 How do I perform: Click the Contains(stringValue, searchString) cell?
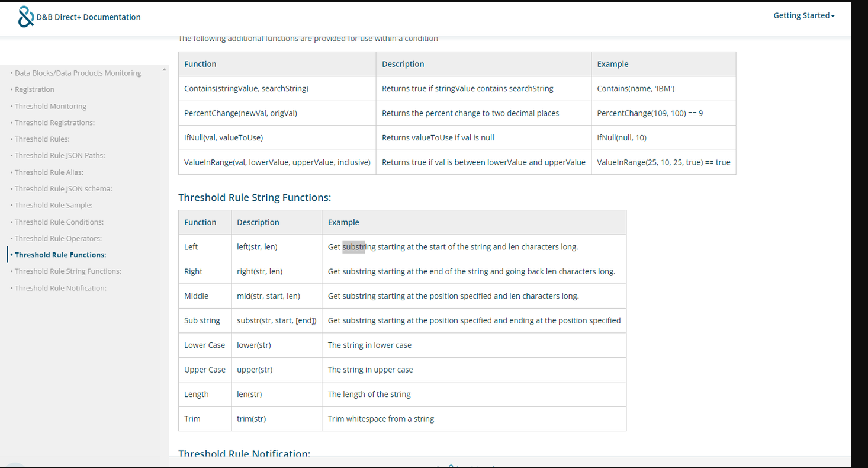point(277,89)
